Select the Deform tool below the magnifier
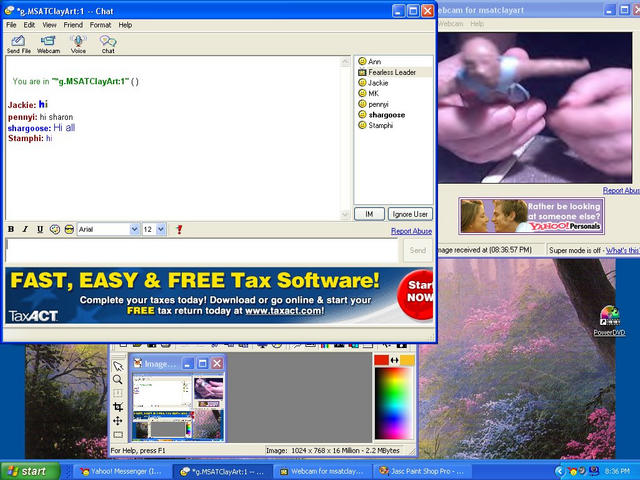The image size is (640, 480). [118, 393]
